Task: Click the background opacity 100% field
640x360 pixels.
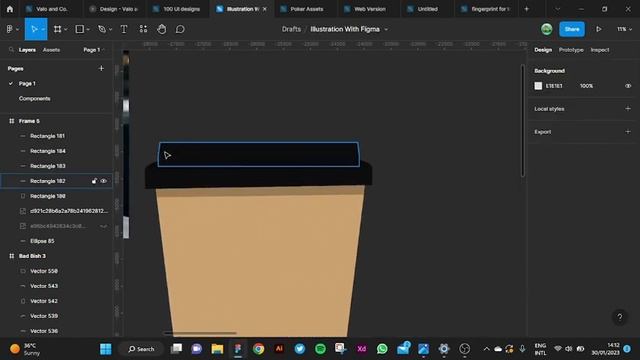Action: [x=586, y=86]
